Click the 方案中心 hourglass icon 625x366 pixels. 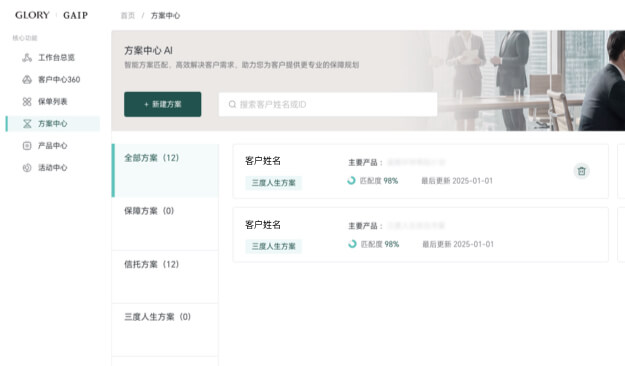click(x=27, y=124)
